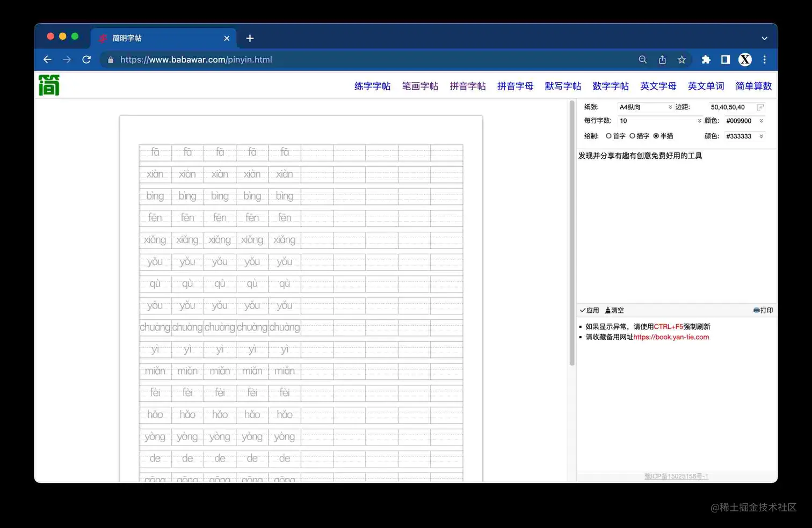This screenshot has width=812, height=528.
Task: Open the 英文单词 menu item
Action: [706, 86]
